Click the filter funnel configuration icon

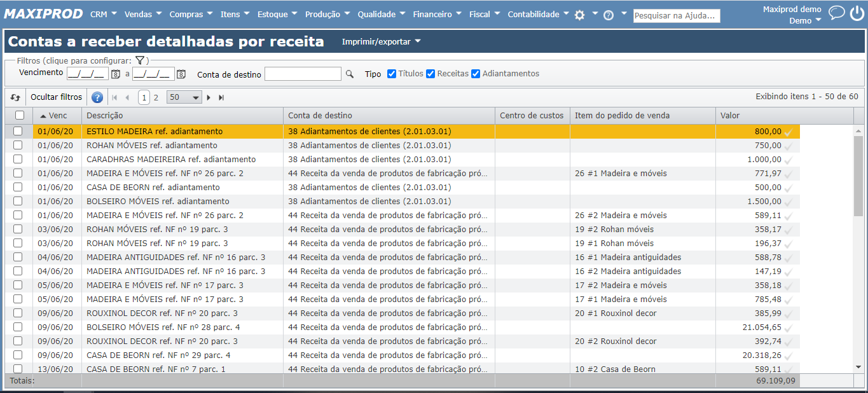140,60
